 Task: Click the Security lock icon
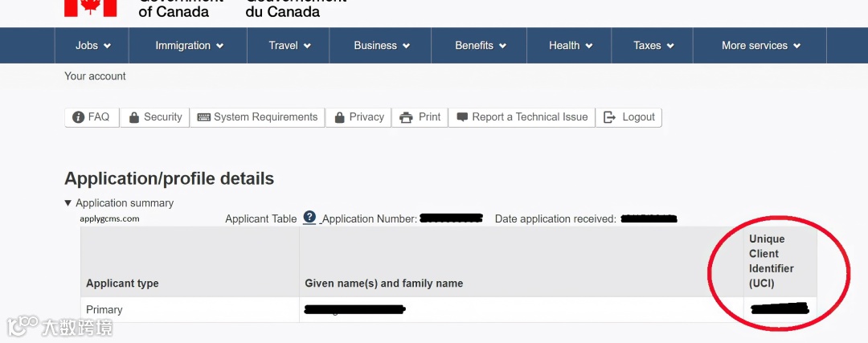[x=134, y=117]
